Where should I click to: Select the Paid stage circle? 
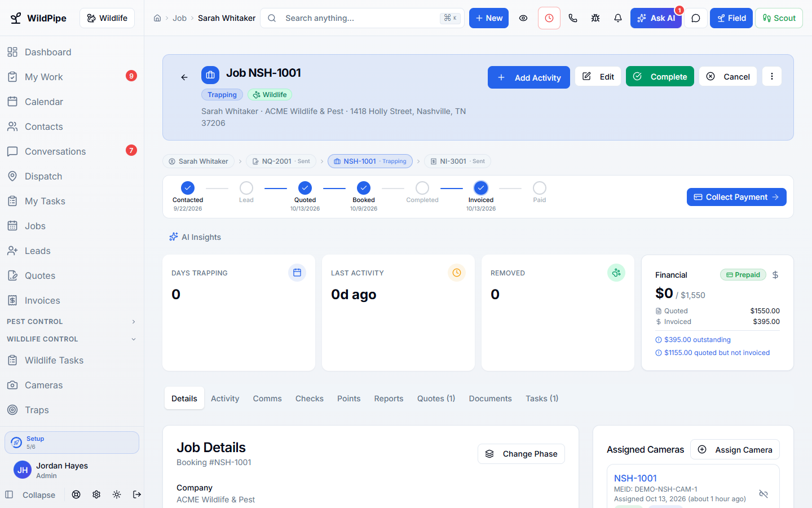tap(540, 188)
